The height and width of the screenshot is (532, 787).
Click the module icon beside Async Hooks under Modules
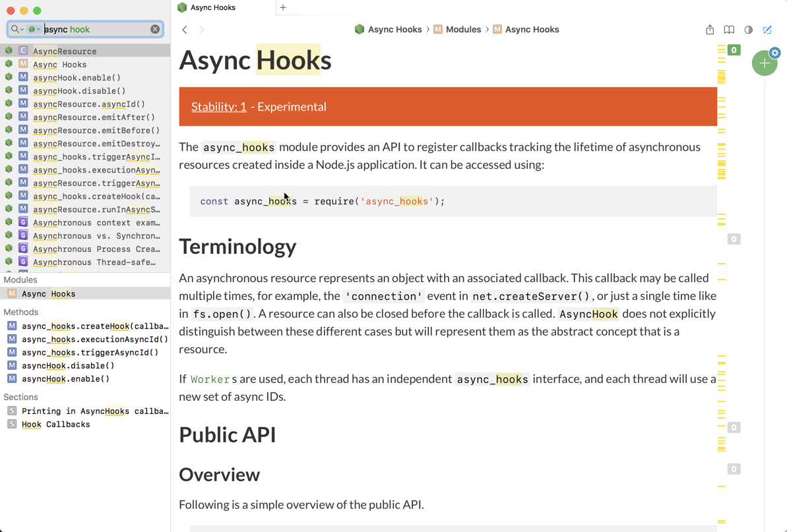coord(12,293)
